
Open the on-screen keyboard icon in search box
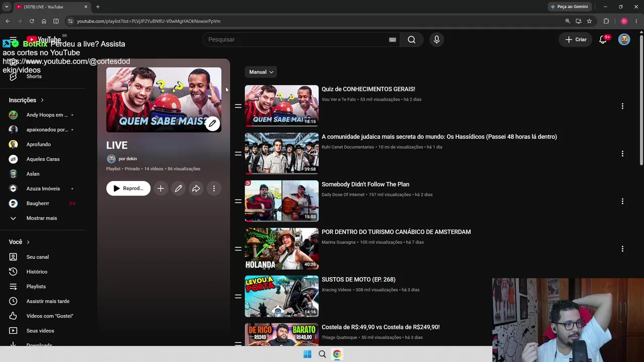pos(392,40)
